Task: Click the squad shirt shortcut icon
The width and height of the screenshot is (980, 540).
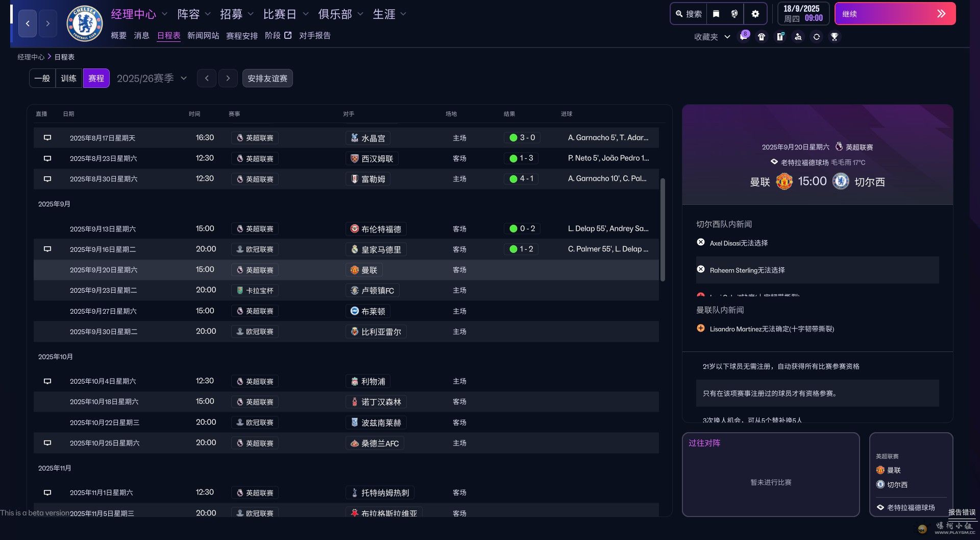Action: pos(762,37)
